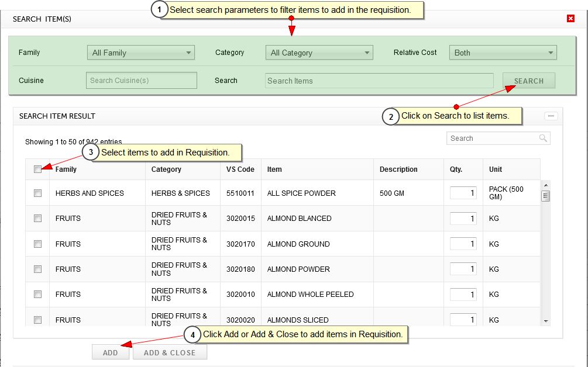The width and height of the screenshot is (588, 367).
Task: Click into the Search Items text field
Action: pyautogui.click(x=379, y=81)
